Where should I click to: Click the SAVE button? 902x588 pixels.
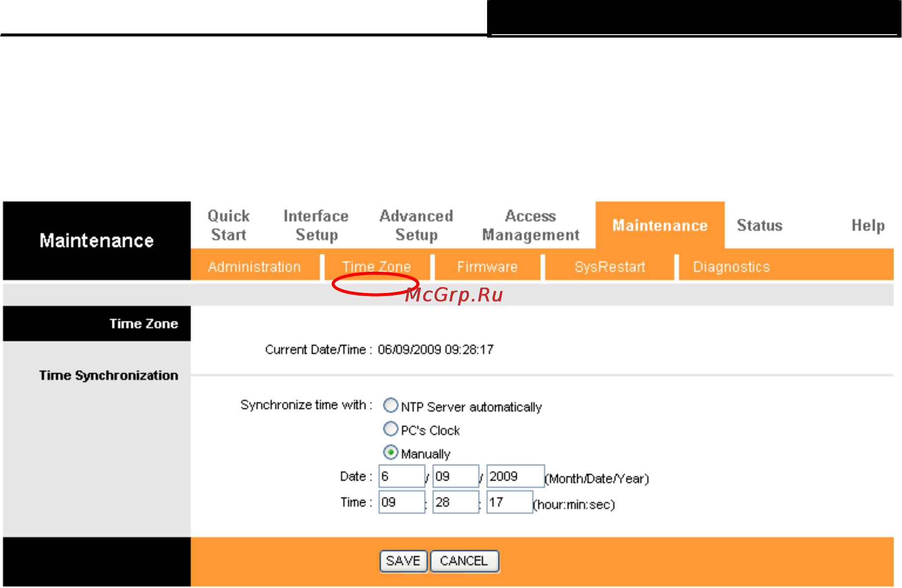pyautogui.click(x=403, y=561)
